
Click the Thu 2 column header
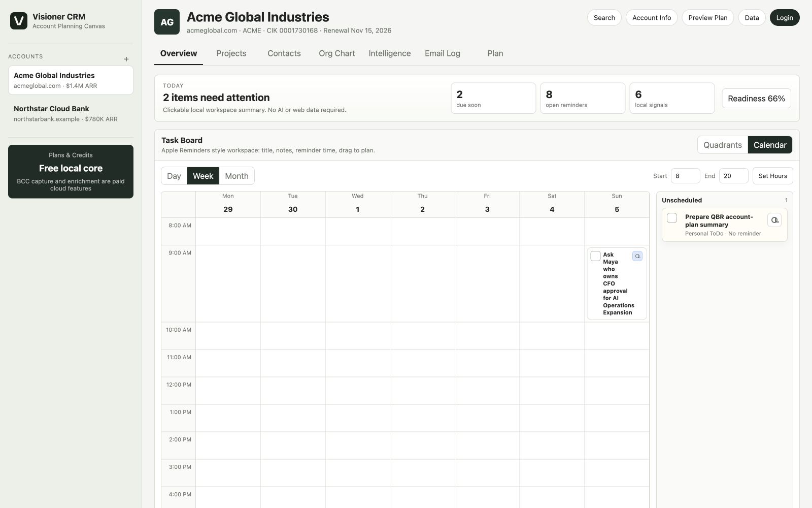pos(422,204)
